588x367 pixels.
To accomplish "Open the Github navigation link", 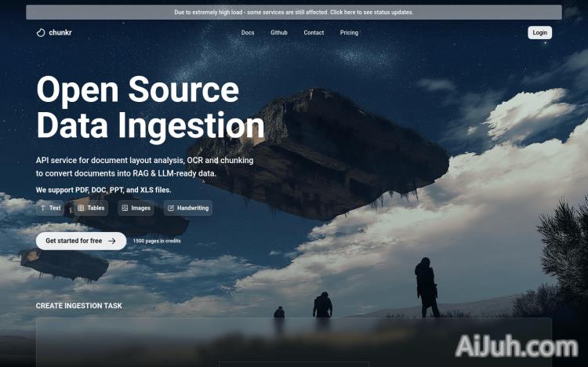I will pyautogui.click(x=279, y=33).
